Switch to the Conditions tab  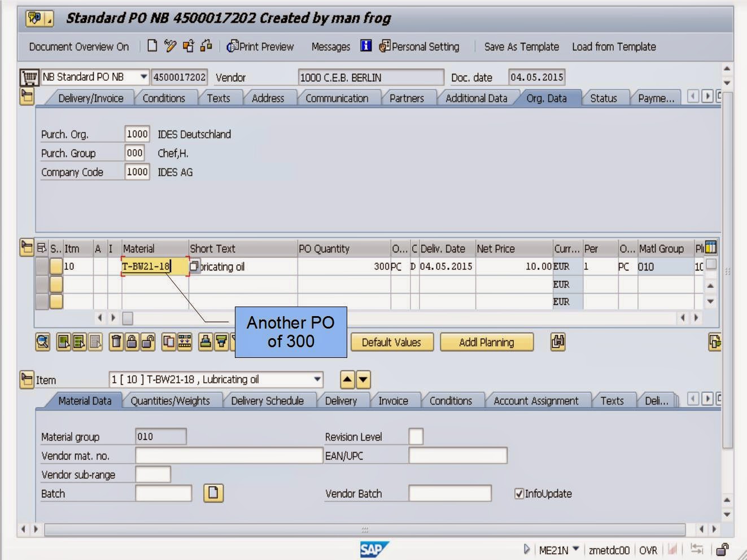tap(166, 98)
